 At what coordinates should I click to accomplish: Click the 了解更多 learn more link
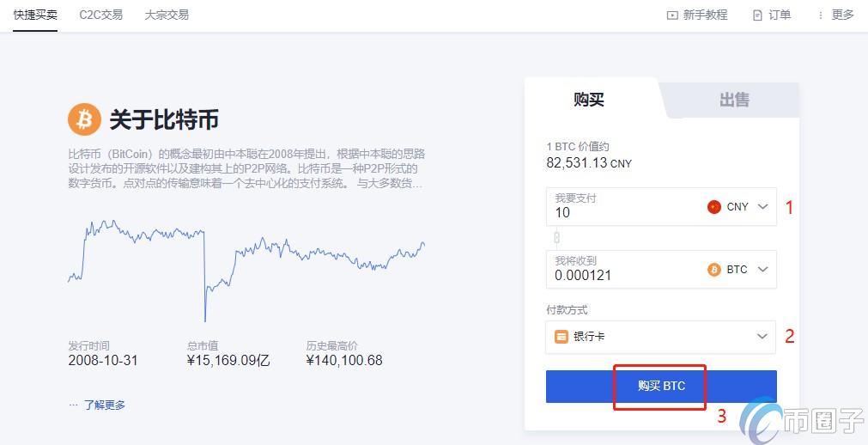point(105,405)
